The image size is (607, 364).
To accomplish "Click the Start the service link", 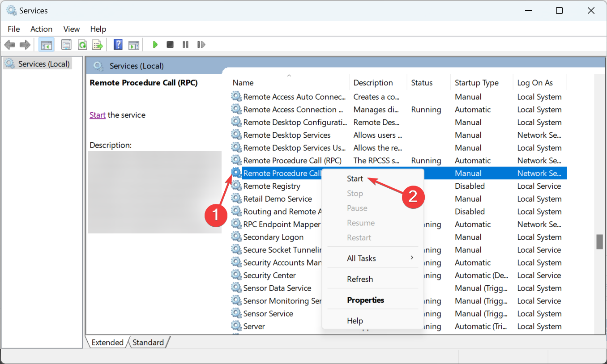I will pos(98,115).
